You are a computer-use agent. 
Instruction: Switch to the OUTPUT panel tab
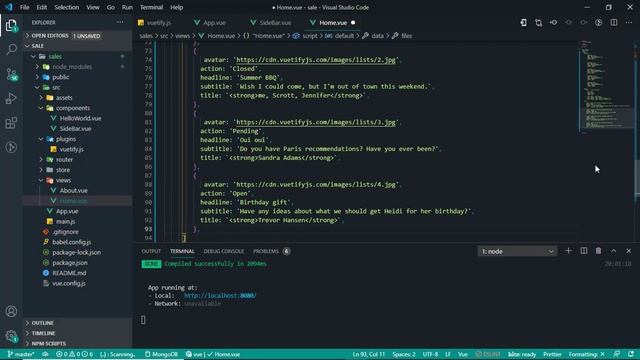coord(151,251)
